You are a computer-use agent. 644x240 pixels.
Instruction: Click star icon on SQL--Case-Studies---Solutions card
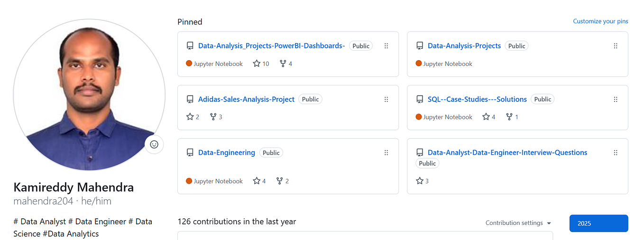[x=486, y=117]
